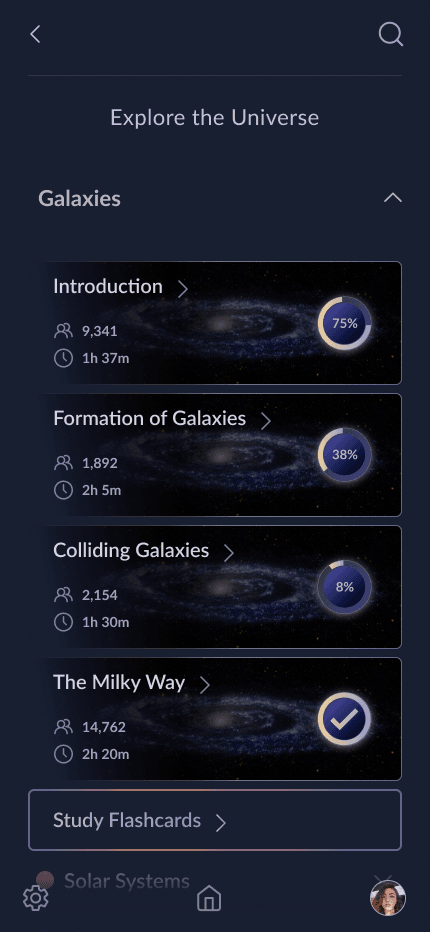Image resolution: width=430 pixels, height=932 pixels.
Task: Open The Milky Way lesson title
Action: coord(119,682)
